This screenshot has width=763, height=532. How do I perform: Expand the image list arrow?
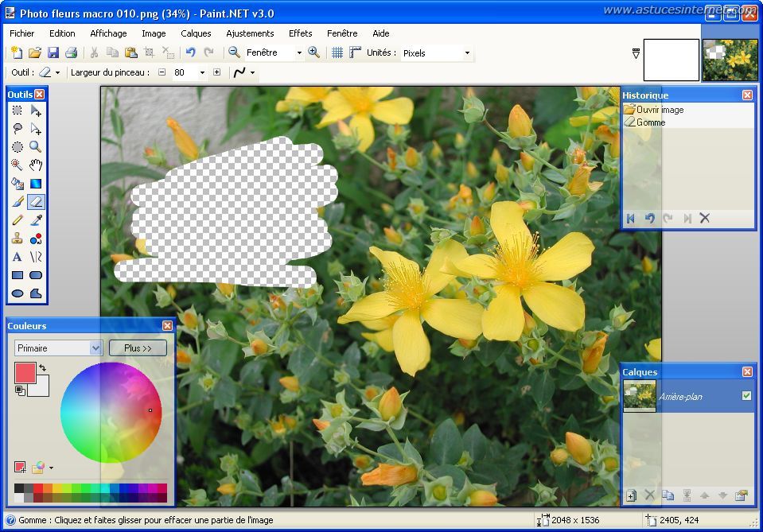[x=636, y=53]
